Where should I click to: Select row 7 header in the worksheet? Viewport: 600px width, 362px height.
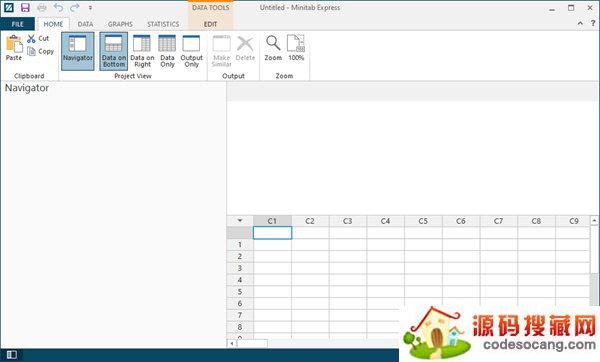(x=240, y=315)
